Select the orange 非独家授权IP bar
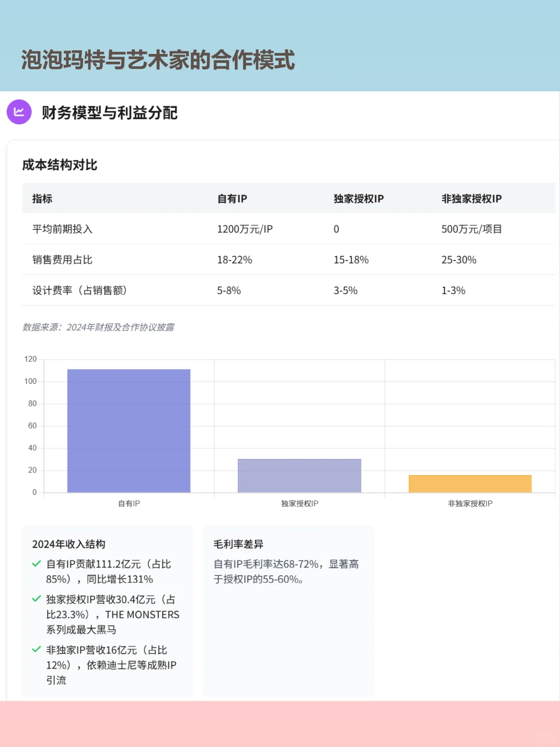 point(470,483)
